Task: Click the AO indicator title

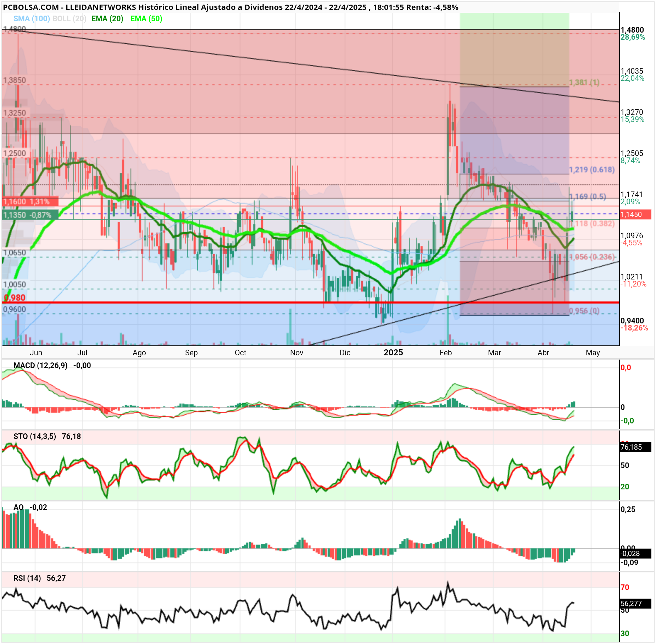Action: 18,507
